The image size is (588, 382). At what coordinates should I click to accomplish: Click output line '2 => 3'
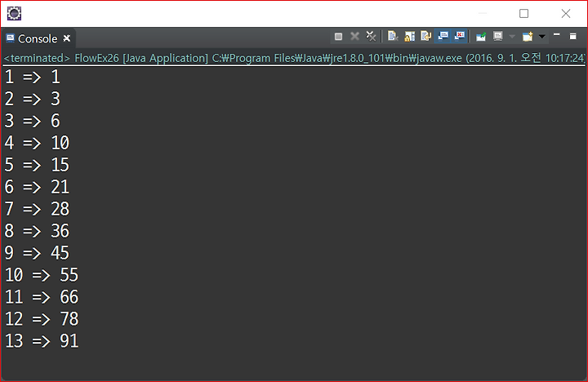32,99
